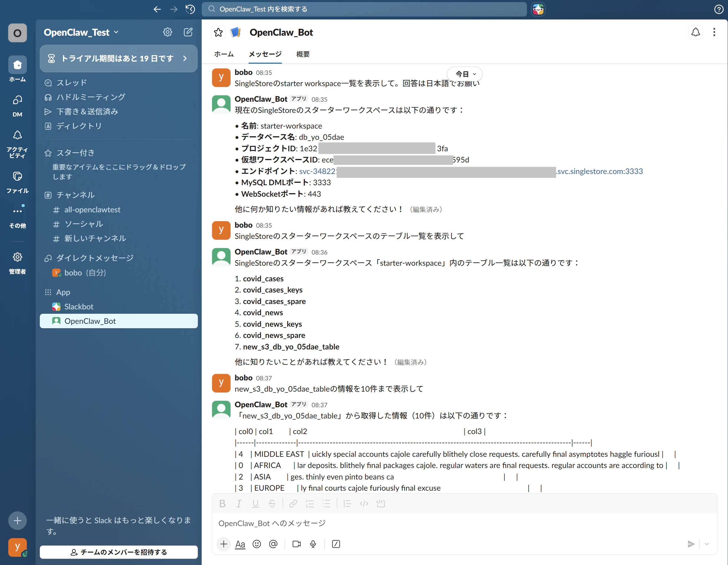Apply underline formatting in composer
This screenshot has width=728, height=565.
pyautogui.click(x=255, y=504)
